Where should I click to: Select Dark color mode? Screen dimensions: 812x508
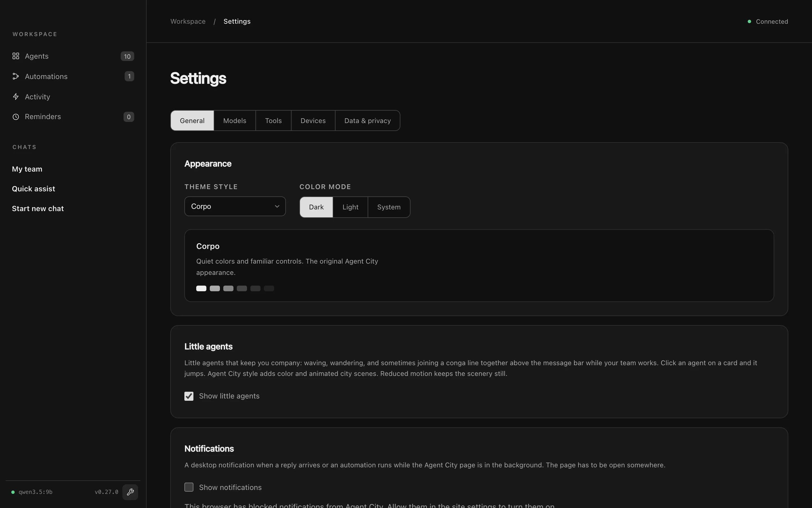click(x=316, y=207)
